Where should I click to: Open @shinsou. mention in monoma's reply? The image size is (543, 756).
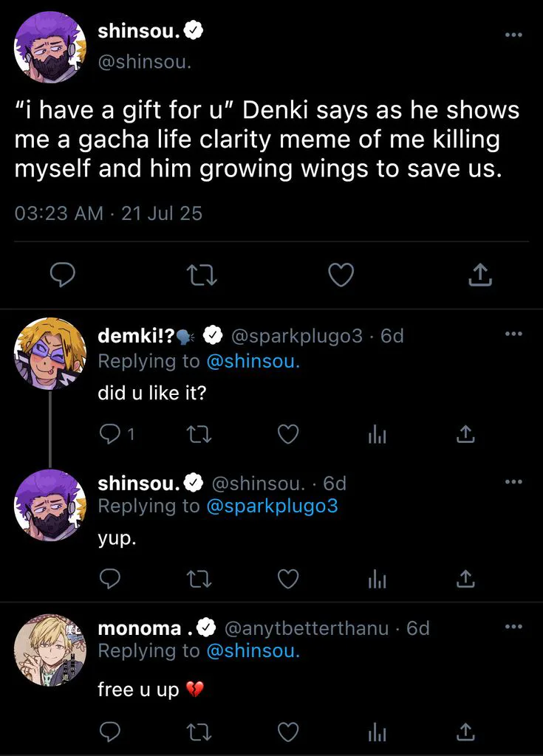point(253,651)
